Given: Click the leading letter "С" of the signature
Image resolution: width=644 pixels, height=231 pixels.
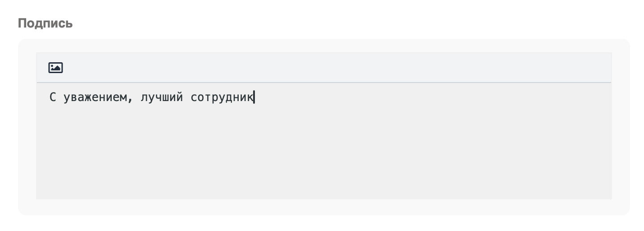Looking at the screenshot, I should [53, 97].
